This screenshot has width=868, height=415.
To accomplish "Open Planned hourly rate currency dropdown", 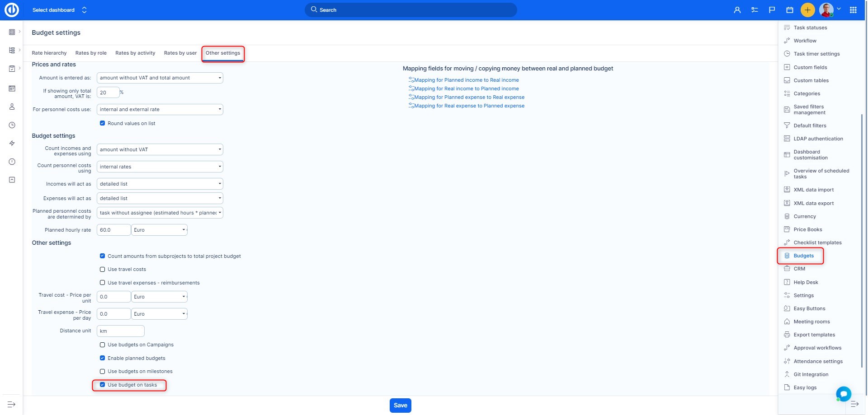I will (159, 230).
